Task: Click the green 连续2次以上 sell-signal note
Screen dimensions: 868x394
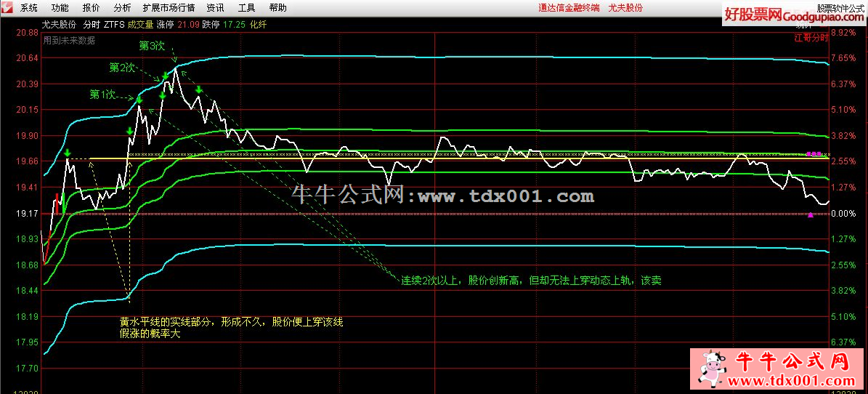Action: tap(532, 281)
